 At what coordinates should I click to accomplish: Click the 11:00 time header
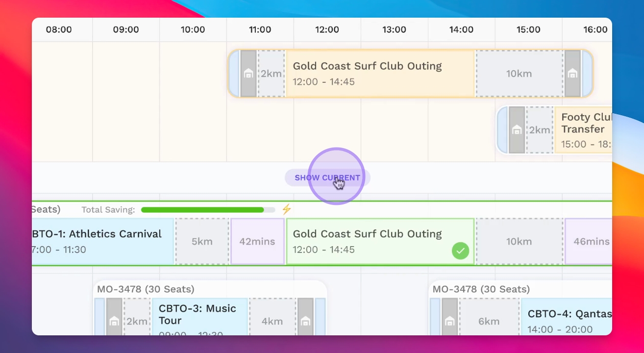(260, 30)
